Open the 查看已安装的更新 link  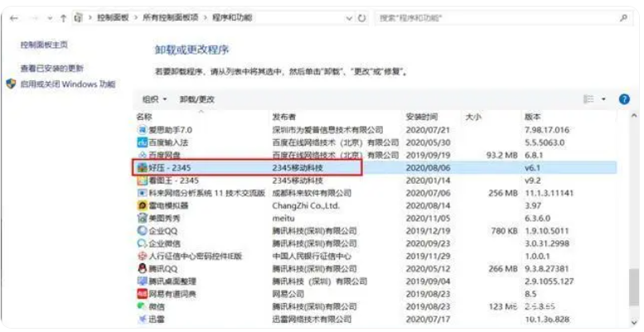point(51,68)
